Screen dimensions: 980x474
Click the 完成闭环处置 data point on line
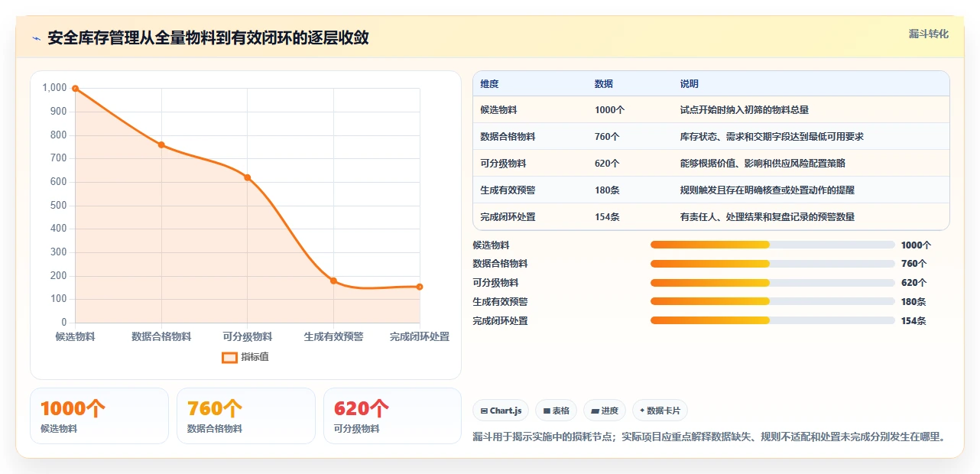tap(420, 287)
